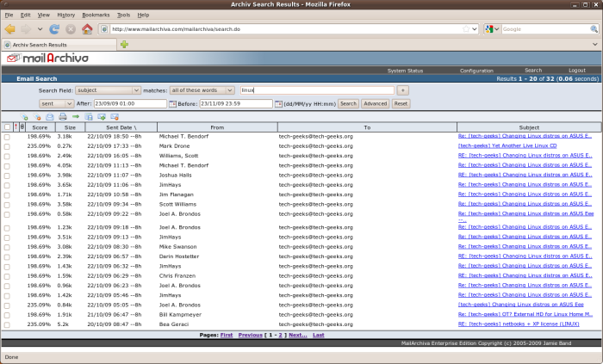Click the Search button
603x364 pixels.
click(348, 103)
